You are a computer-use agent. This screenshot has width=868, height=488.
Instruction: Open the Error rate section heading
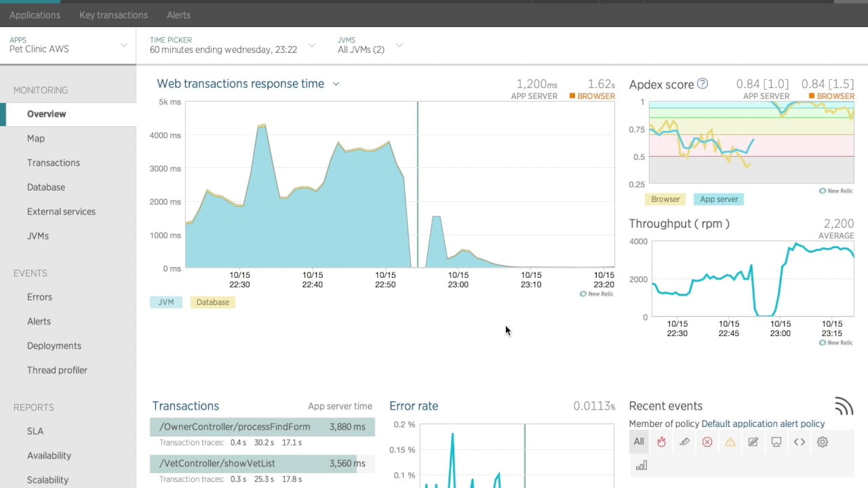coord(414,406)
